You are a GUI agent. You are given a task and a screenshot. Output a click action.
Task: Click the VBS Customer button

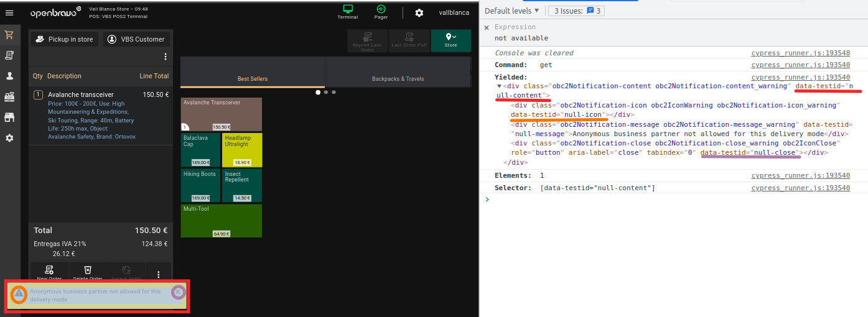point(136,39)
